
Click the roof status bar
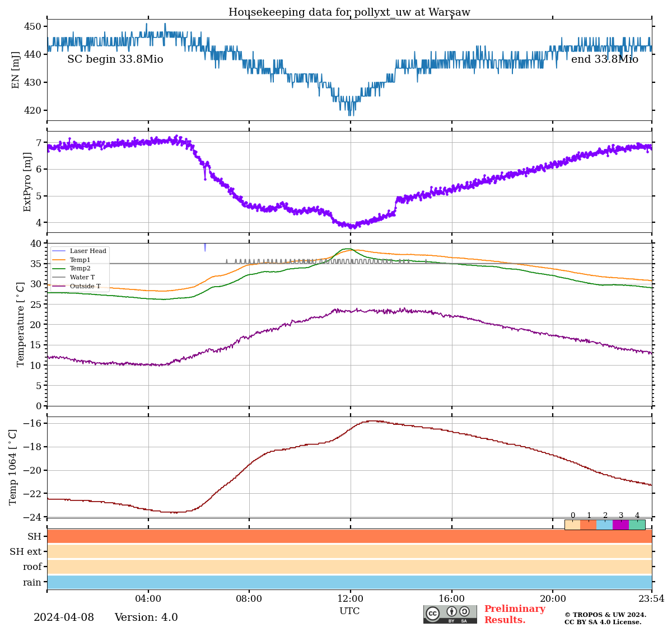349,567
